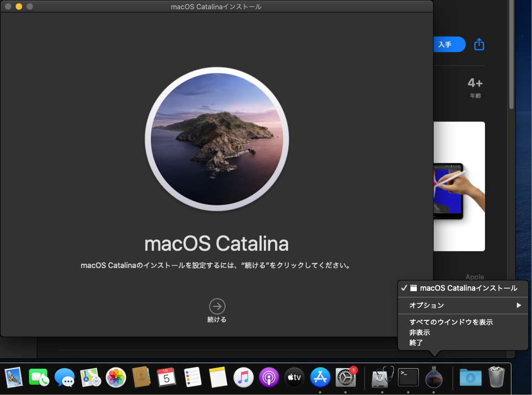This screenshot has width=532, height=395.
Task: Launch Photos from the Dock
Action: click(x=116, y=377)
